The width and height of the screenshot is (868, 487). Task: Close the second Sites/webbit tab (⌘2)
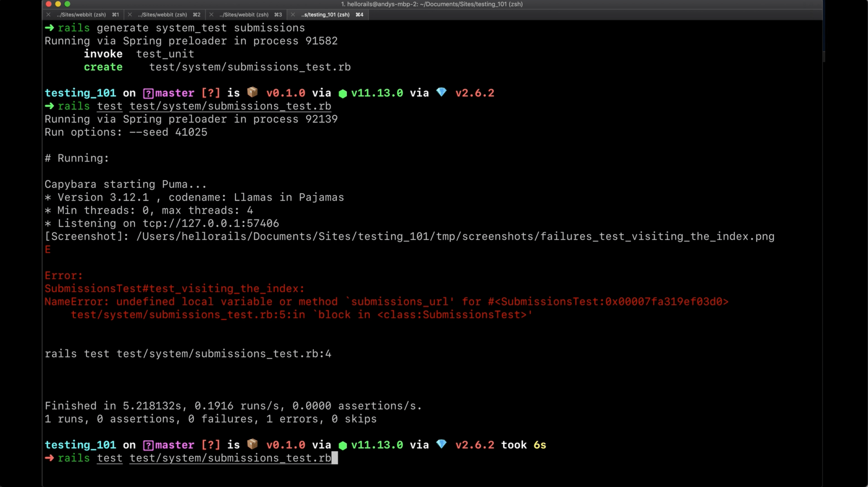tap(130, 14)
